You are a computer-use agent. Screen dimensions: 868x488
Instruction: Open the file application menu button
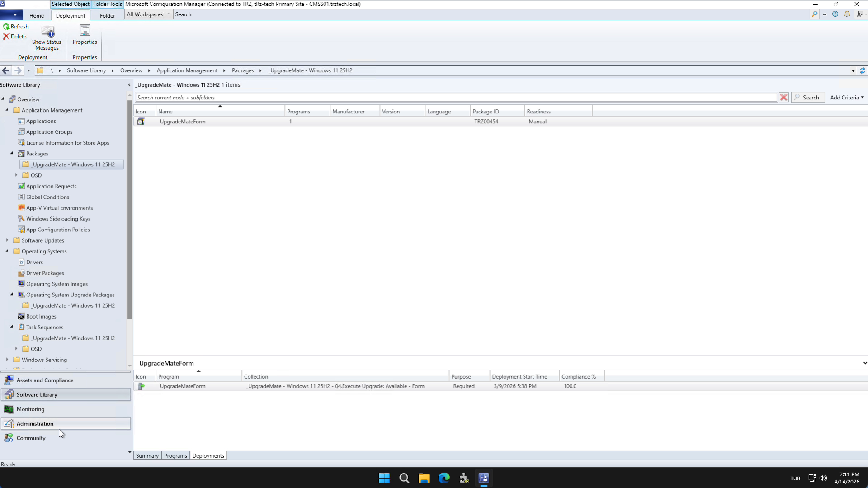[x=11, y=15]
